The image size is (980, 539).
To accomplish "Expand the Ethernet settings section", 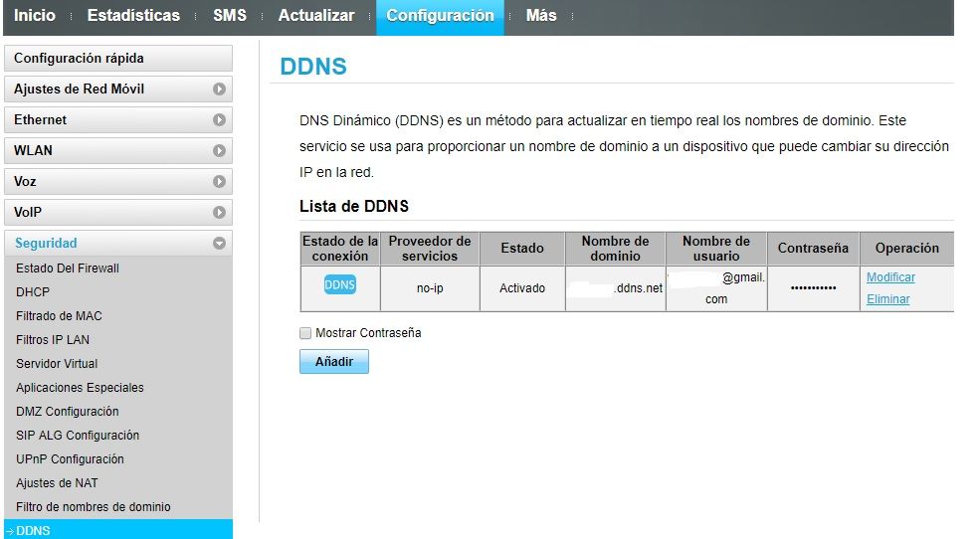I will [x=219, y=120].
